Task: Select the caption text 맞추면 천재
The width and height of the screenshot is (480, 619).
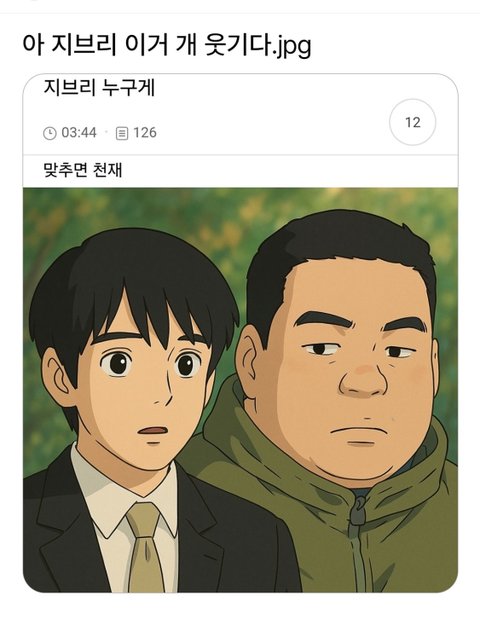Action: (x=83, y=170)
